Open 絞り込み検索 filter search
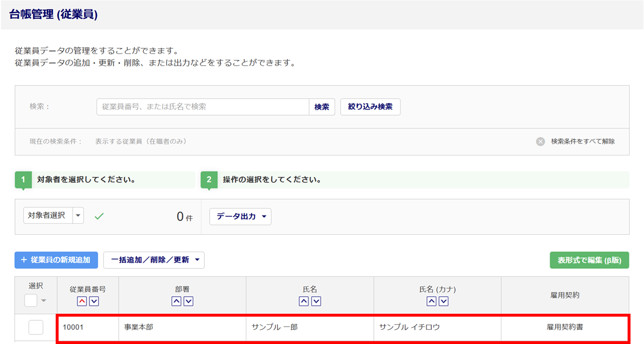Screen dimensions: 644x344 coord(370,107)
